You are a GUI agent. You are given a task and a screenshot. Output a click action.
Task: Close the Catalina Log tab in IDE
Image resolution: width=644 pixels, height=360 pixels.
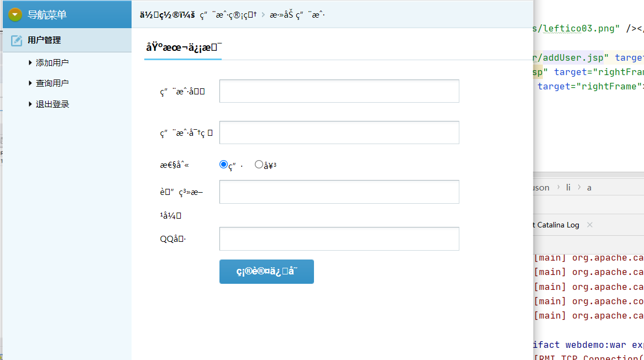coord(590,225)
